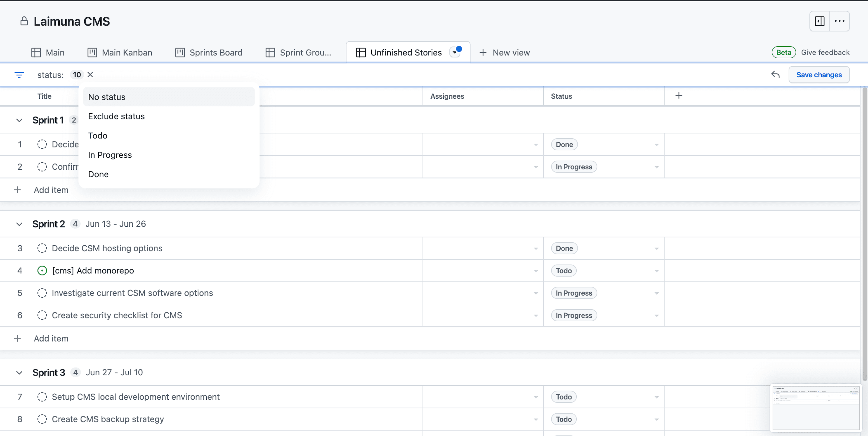
Task: Click draft icon on row 1
Action: point(42,144)
